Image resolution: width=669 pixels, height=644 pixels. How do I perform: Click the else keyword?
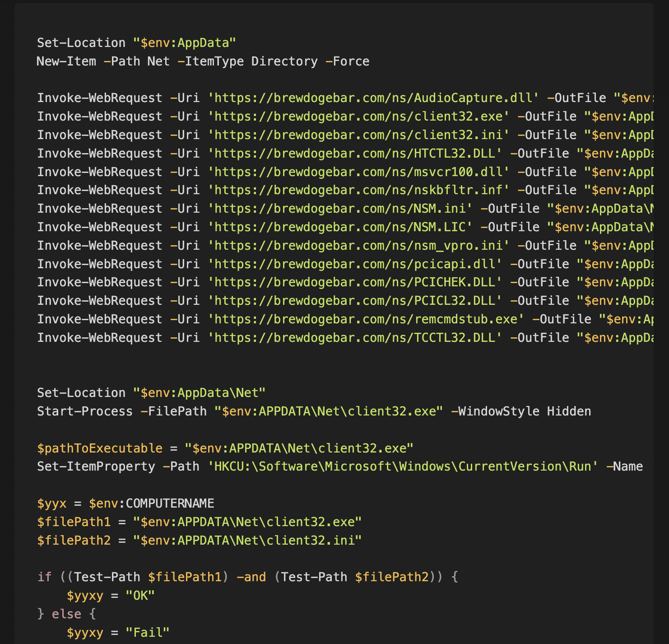click(66, 614)
